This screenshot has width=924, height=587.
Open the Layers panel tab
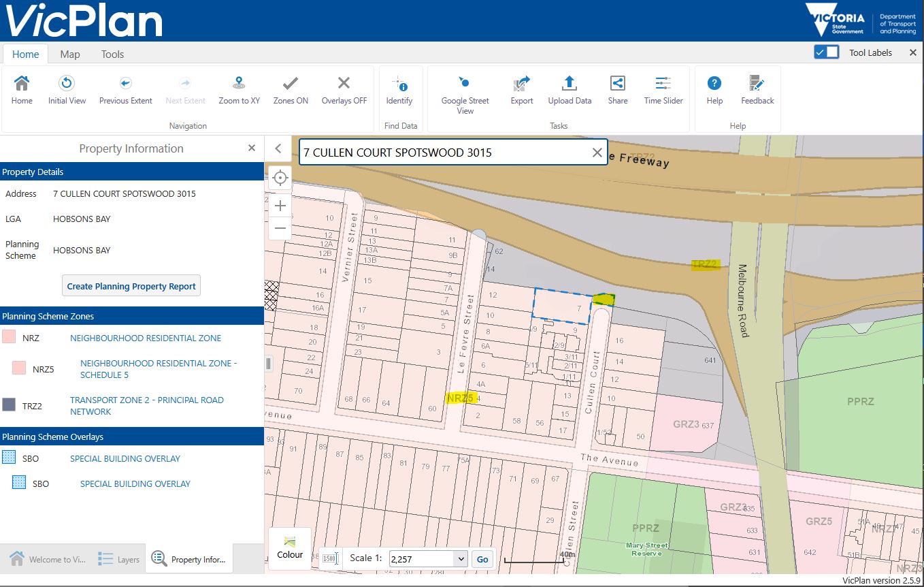click(119, 559)
